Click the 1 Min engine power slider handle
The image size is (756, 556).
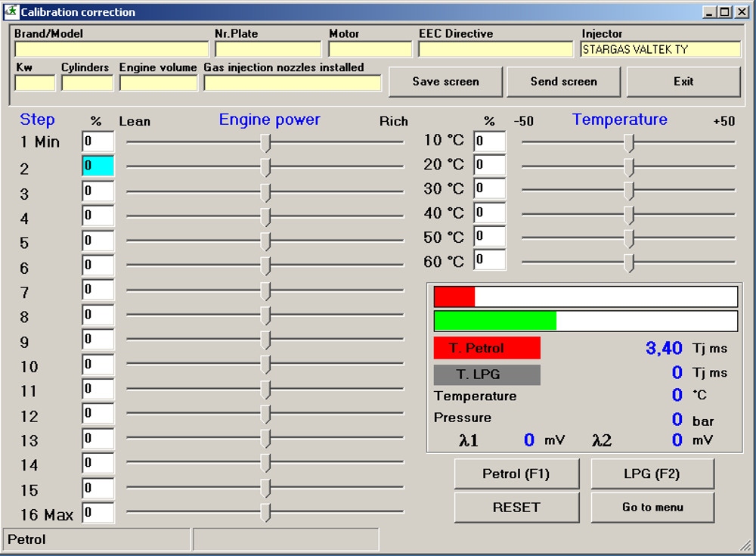coord(265,142)
